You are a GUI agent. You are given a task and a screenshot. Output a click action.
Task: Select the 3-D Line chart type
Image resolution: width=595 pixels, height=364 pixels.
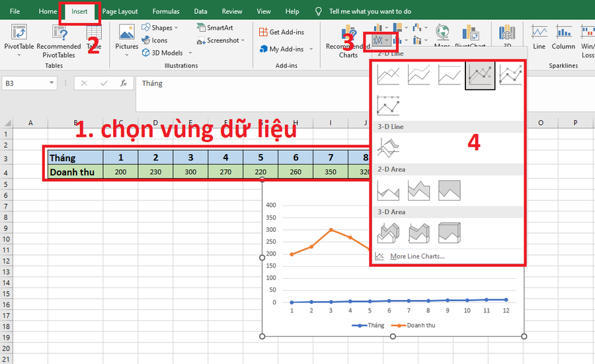tap(388, 148)
